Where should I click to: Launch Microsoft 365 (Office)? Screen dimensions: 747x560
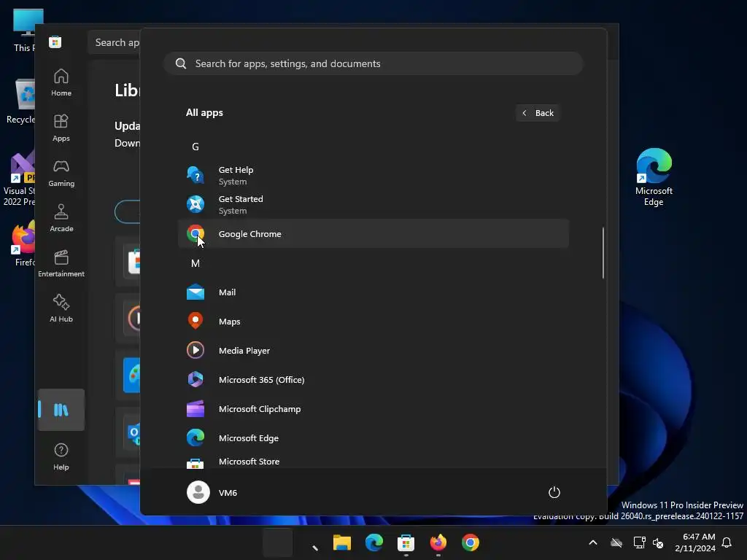[373, 379]
